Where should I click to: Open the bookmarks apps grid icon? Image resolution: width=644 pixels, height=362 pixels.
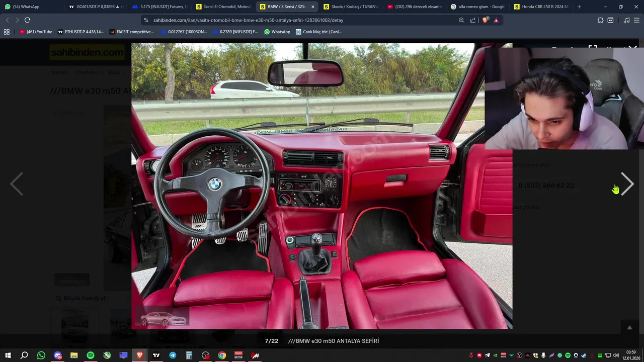click(7, 32)
